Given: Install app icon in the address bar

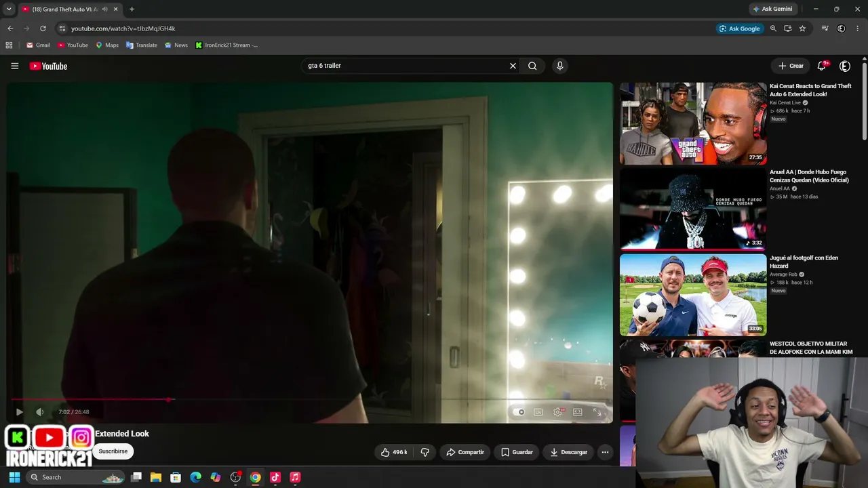Looking at the screenshot, I should (788, 28).
